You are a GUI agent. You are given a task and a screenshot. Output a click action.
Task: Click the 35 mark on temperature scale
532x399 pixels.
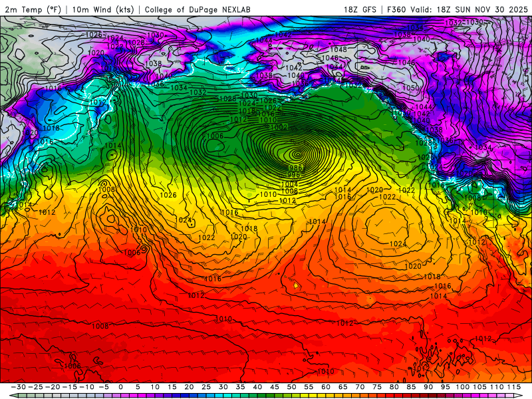click(x=240, y=387)
